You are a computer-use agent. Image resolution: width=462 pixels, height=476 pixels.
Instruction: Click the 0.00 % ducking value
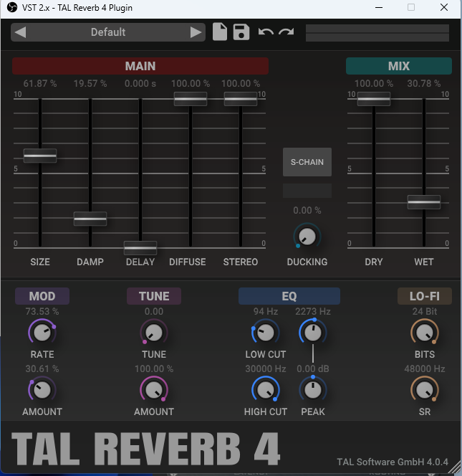[307, 210]
